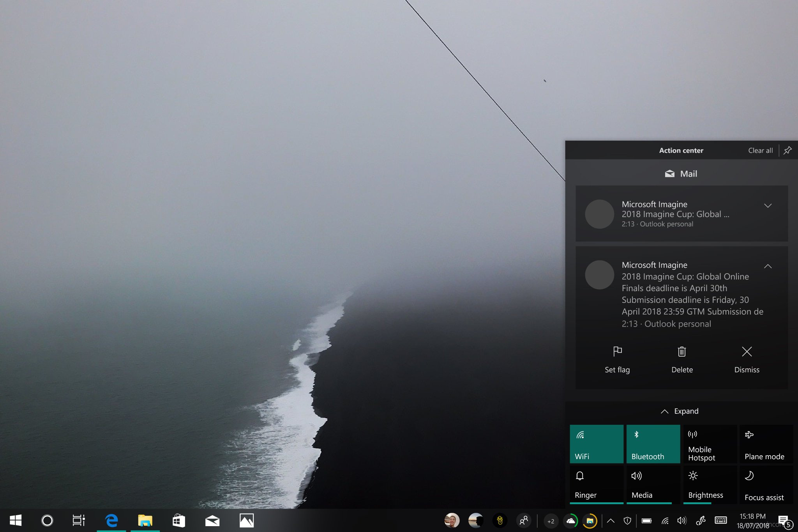The width and height of the screenshot is (798, 532).
Task: Click sender avatar of expanded notification
Action: [599, 275]
